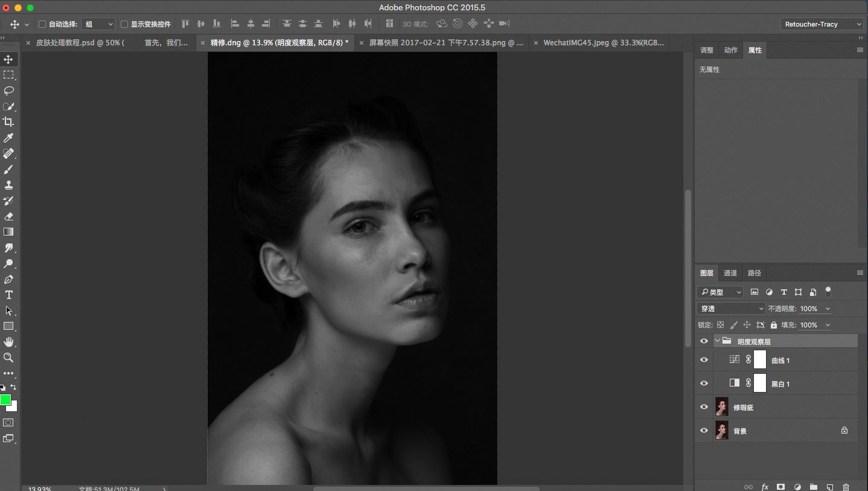
Task: Hide the 背景 layer
Action: tap(704, 431)
